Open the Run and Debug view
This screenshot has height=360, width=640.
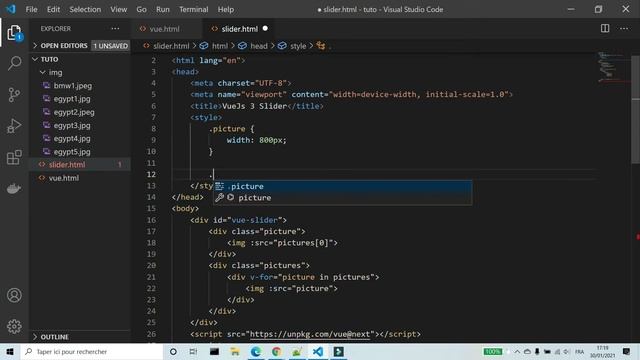tap(14, 126)
